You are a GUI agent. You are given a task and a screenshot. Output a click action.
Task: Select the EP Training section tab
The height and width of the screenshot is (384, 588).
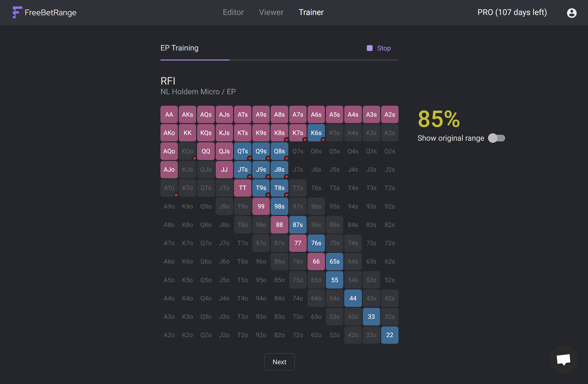[x=179, y=48]
